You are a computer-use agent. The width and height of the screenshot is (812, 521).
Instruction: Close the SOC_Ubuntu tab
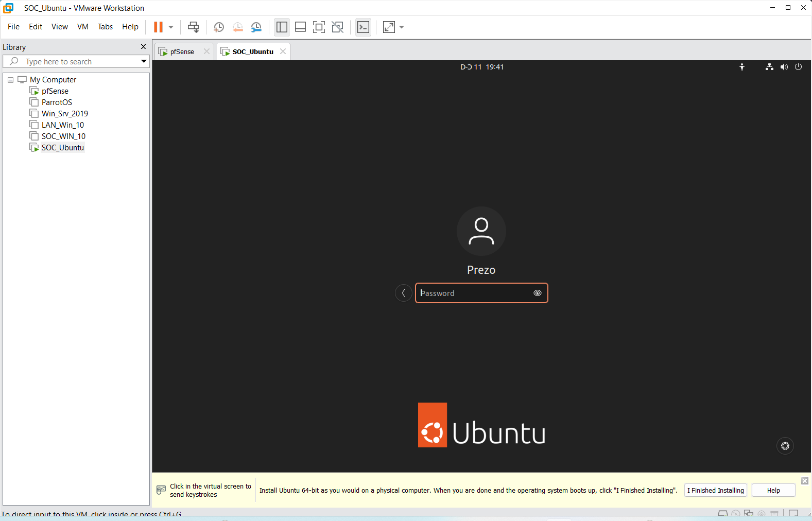click(x=283, y=51)
